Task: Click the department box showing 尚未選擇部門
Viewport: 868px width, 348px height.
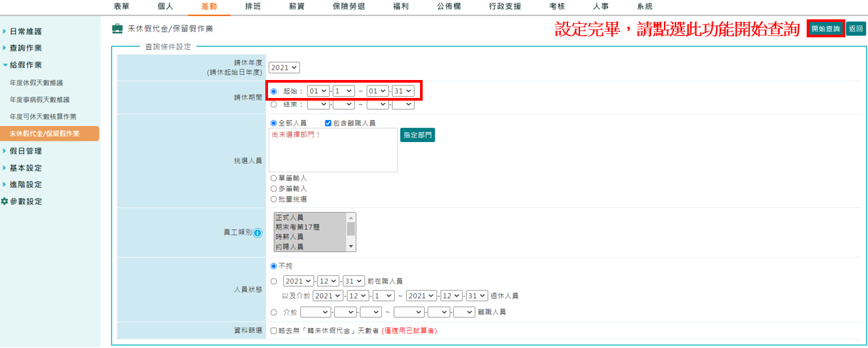Action: click(x=333, y=150)
